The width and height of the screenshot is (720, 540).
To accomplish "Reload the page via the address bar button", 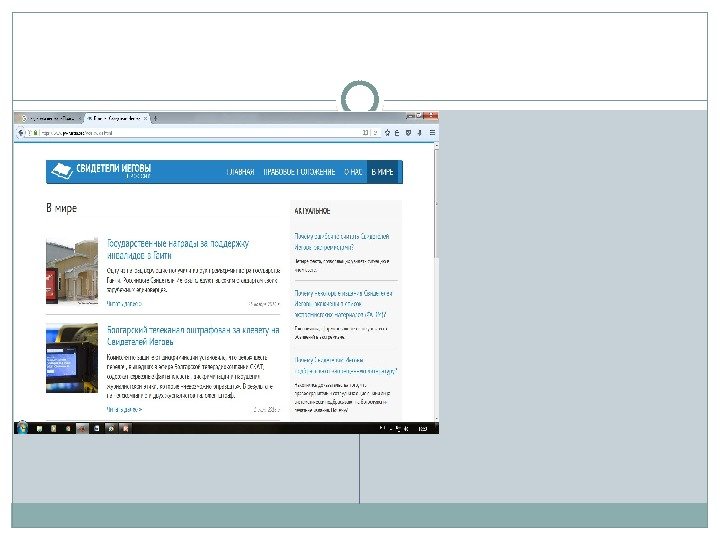I will click(375, 133).
